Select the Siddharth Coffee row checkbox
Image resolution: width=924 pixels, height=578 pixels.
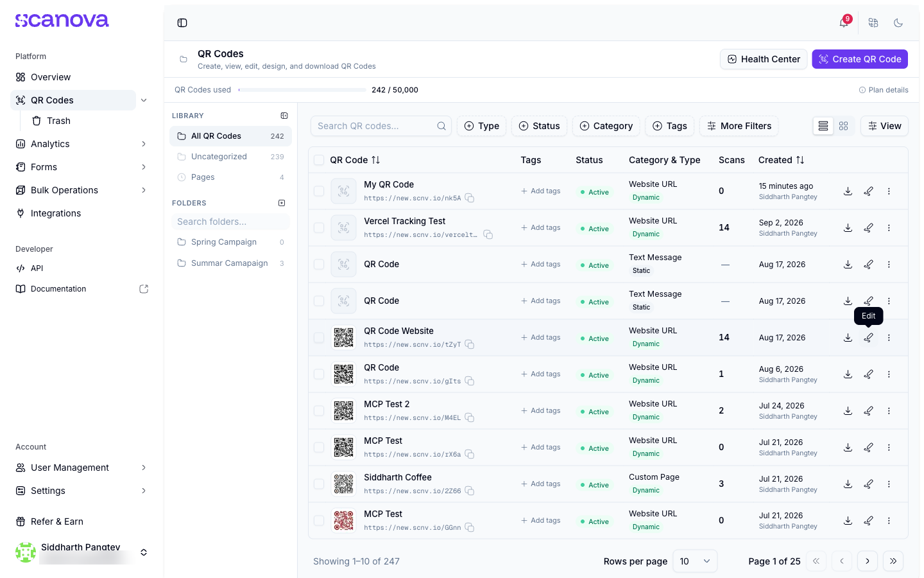(319, 484)
